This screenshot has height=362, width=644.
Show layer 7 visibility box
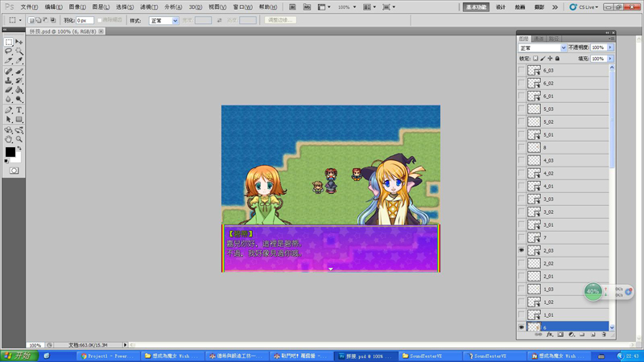522,237
